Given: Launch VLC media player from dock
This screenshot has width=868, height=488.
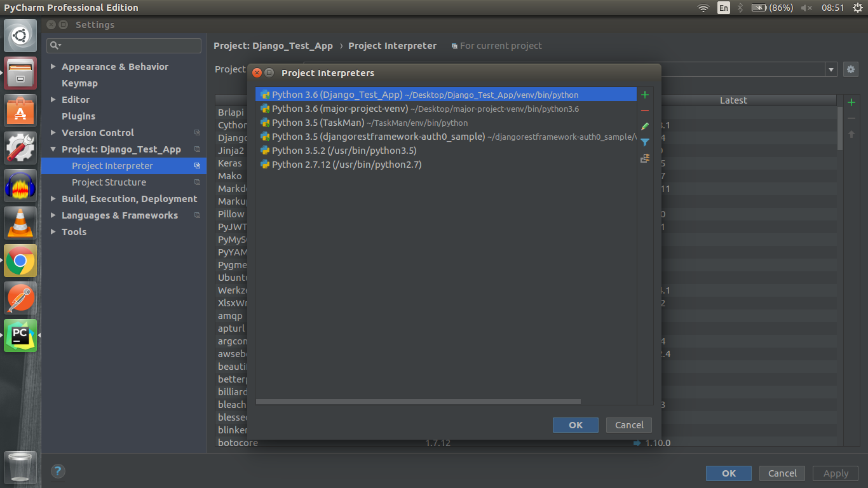Looking at the screenshot, I should [x=20, y=223].
